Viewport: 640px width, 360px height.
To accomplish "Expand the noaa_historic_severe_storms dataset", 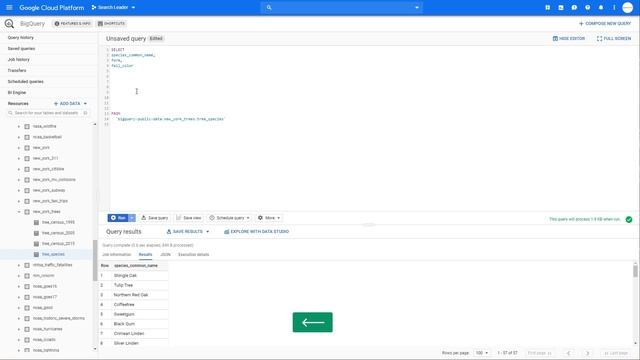I will pos(19,318).
